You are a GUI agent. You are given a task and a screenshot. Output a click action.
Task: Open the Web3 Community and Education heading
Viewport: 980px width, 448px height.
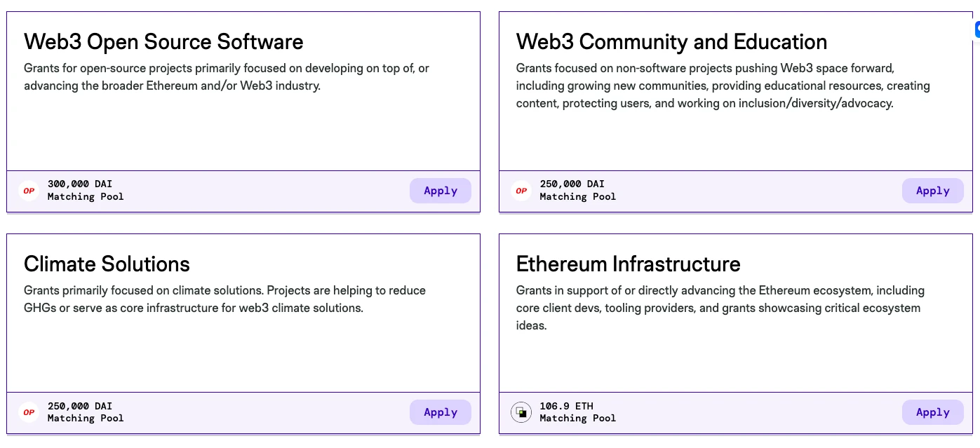coord(671,42)
